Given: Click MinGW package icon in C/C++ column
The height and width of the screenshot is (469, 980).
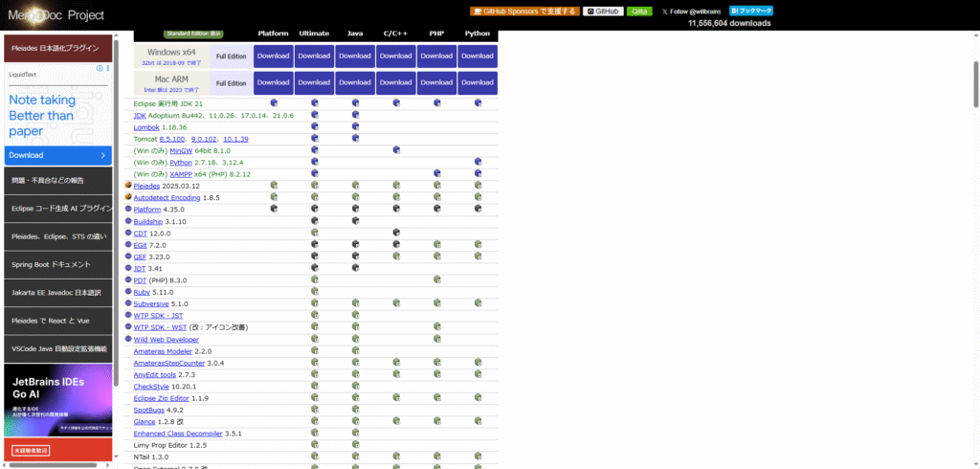Looking at the screenshot, I should (x=396, y=150).
